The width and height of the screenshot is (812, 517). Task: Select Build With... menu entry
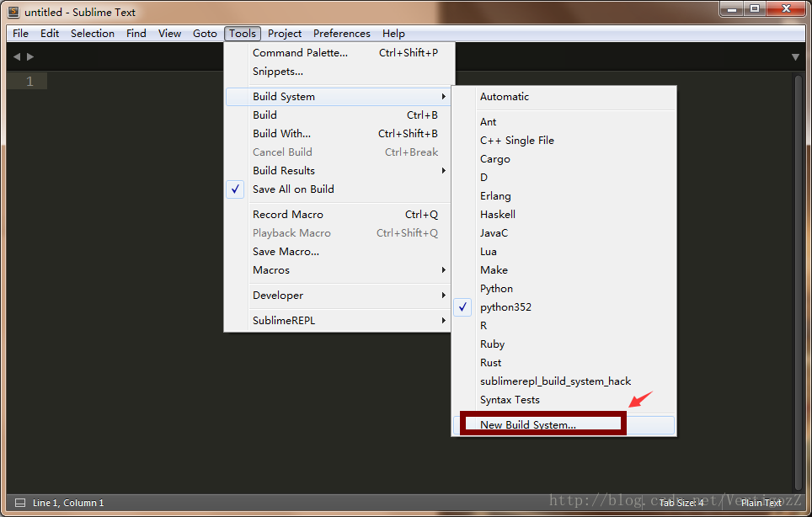tap(339, 134)
